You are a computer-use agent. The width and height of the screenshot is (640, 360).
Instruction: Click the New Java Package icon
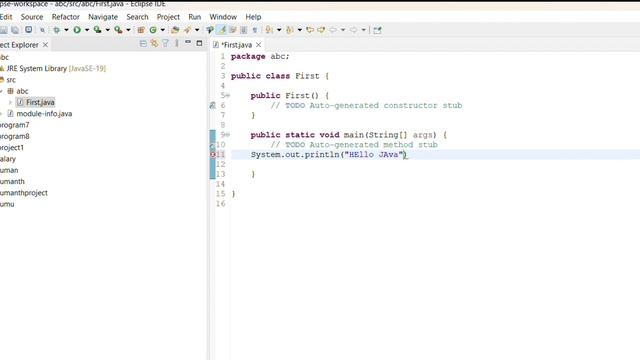pos(141,30)
